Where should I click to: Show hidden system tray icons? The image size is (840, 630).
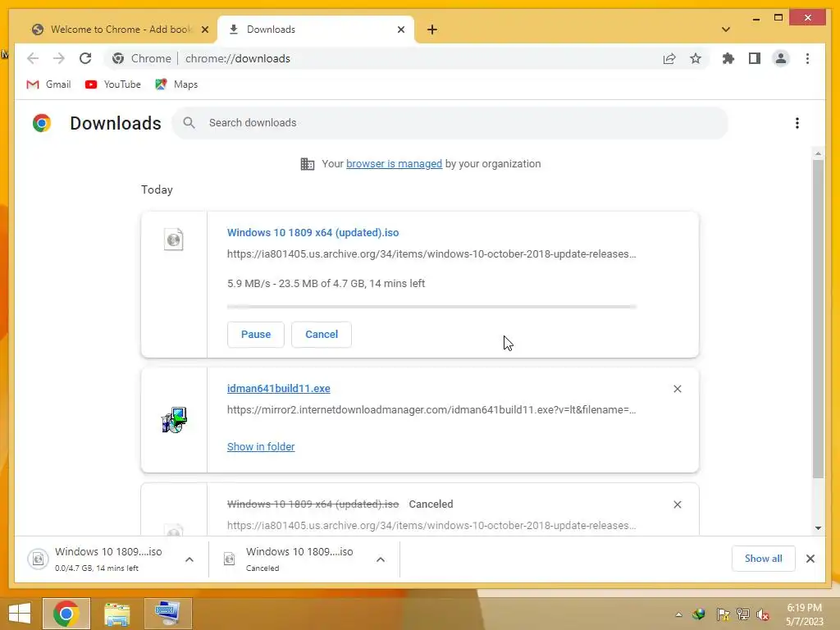click(678, 614)
